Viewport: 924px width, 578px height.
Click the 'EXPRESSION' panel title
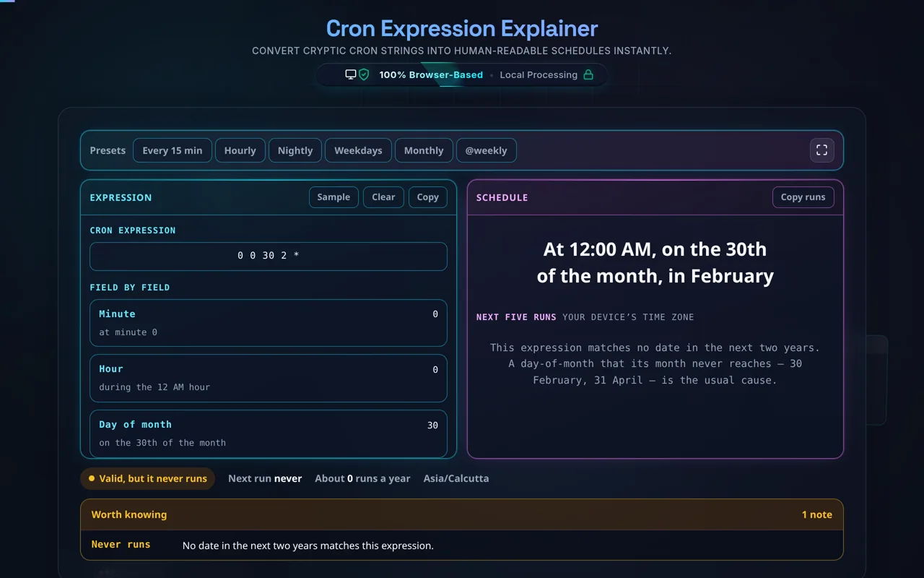click(x=121, y=197)
